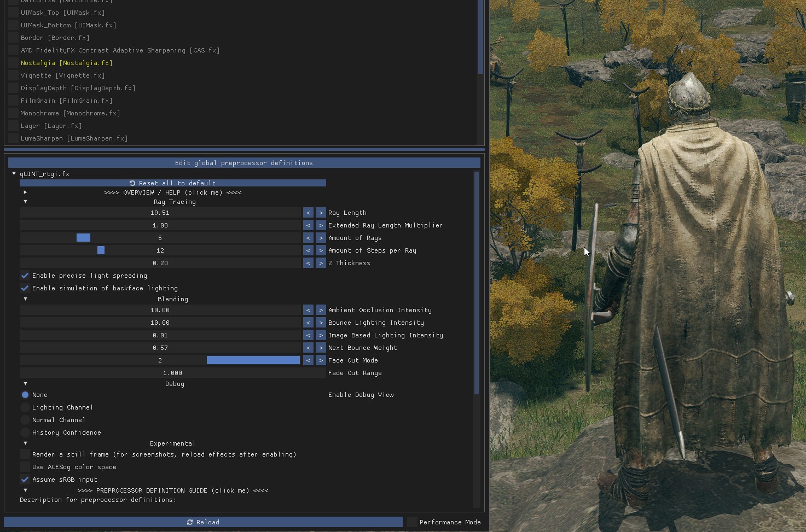Enable Layer [Layer.fx] checkbox

pos(13,126)
